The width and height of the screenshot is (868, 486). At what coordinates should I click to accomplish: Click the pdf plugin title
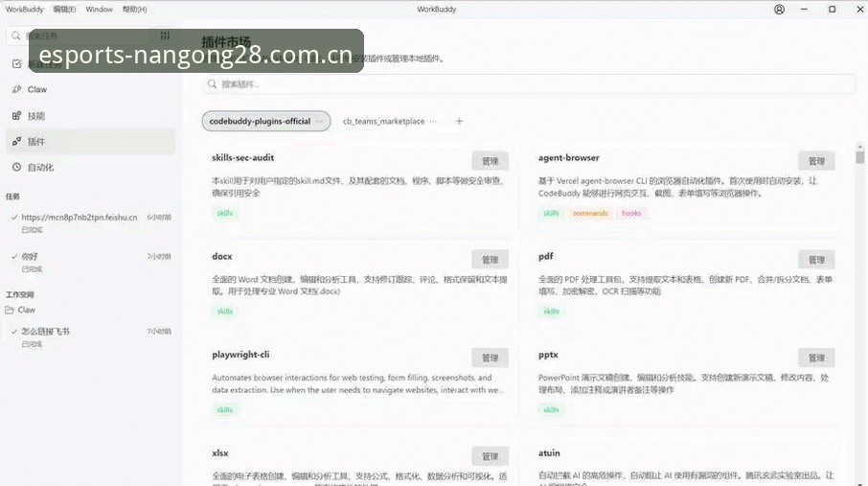click(546, 257)
